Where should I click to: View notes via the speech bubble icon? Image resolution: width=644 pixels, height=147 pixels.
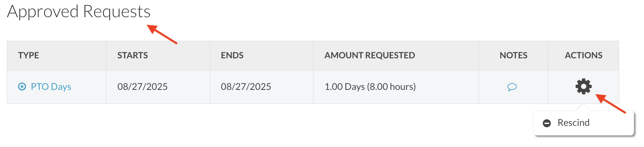point(512,87)
